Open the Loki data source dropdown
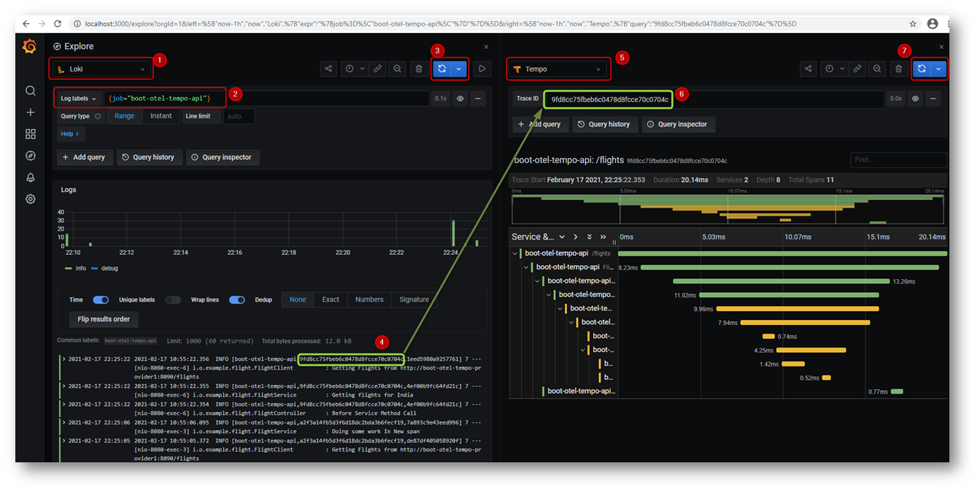 (101, 69)
